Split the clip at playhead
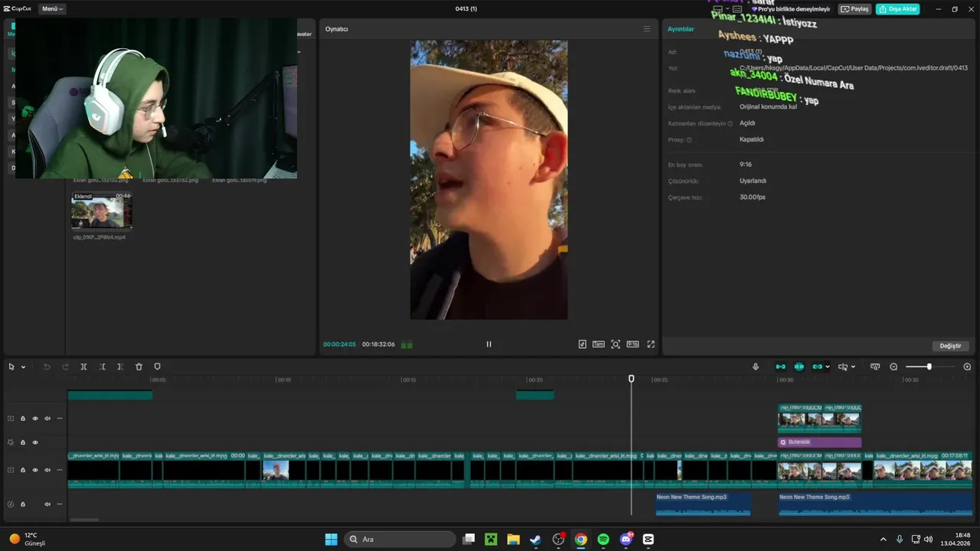 tap(83, 367)
